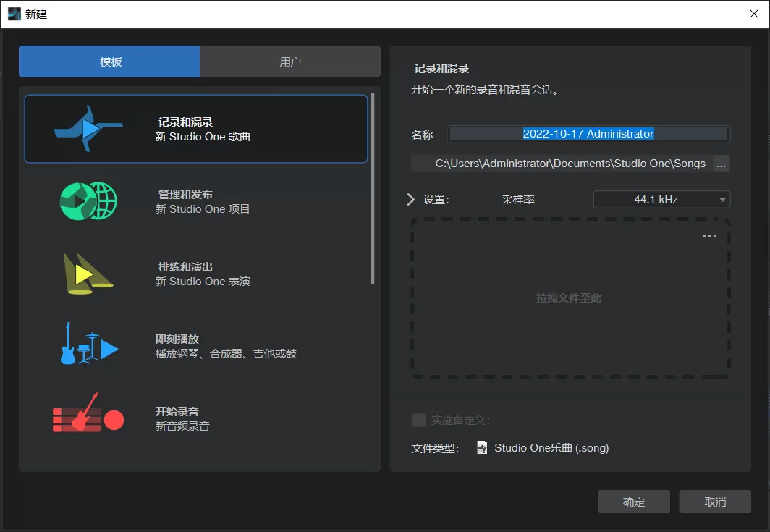The height and width of the screenshot is (532, 770).
Task: Click the Studio One logo in the title bar
Action: pos(12,13)
